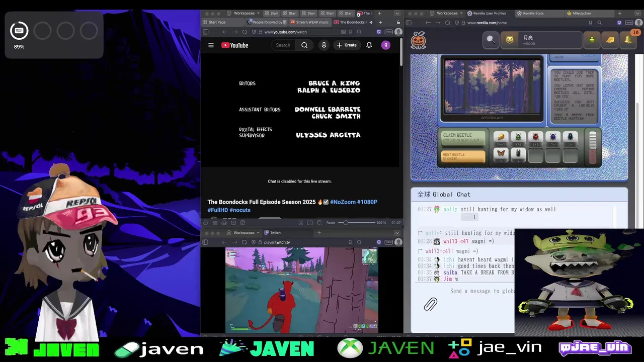Screen dimensions: 644x362
Task: Open the calendar icon in the status bar
Action: [243, 223]
